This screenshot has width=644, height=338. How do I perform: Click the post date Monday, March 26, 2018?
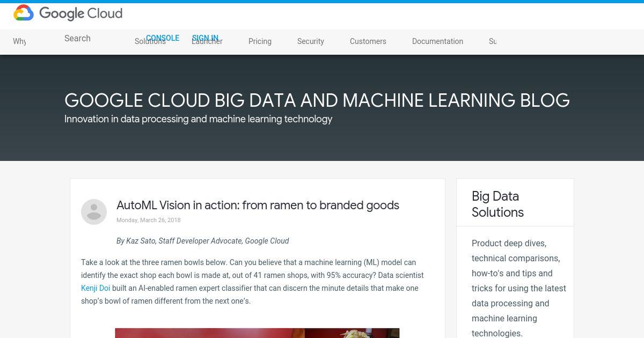click(x=149, y=220)
